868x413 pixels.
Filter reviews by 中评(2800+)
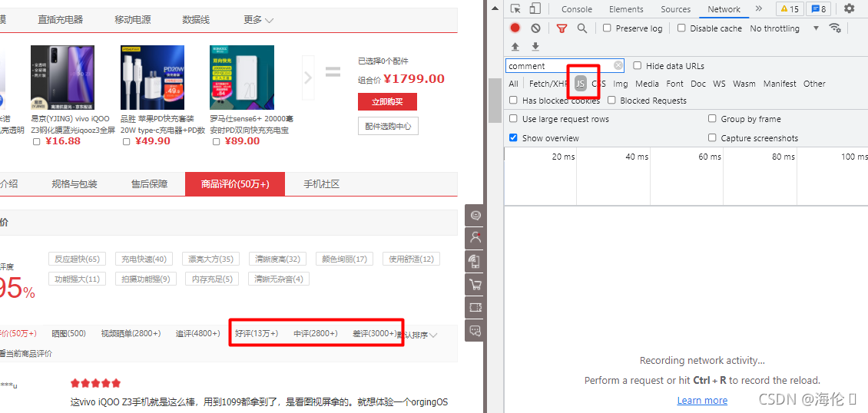pos(316,333)
